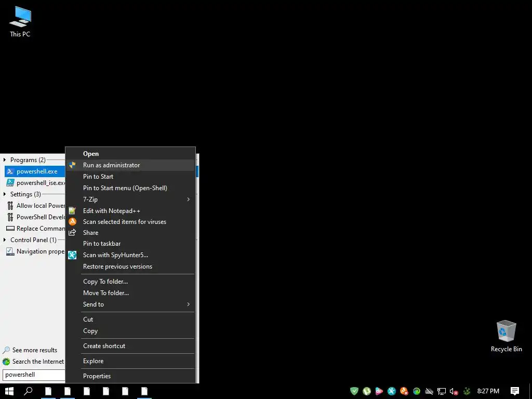The image size is (532, 399).
Task: Open Replace Command setting result
Action: [35, 229]
